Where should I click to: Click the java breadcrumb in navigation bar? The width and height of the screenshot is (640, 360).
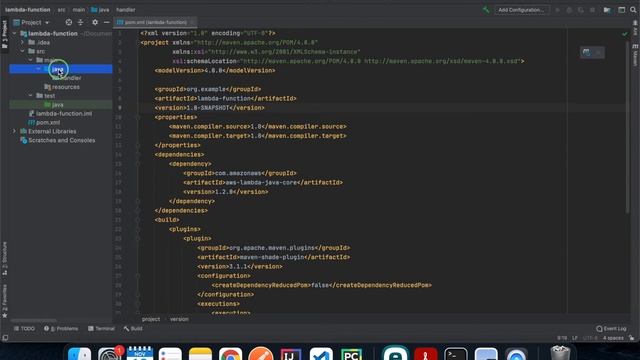[x=100, y=10]
